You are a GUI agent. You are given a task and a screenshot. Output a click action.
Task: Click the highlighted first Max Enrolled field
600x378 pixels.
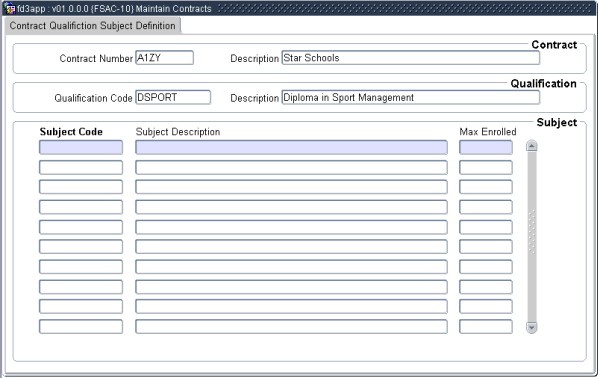(x=486, y=147)
